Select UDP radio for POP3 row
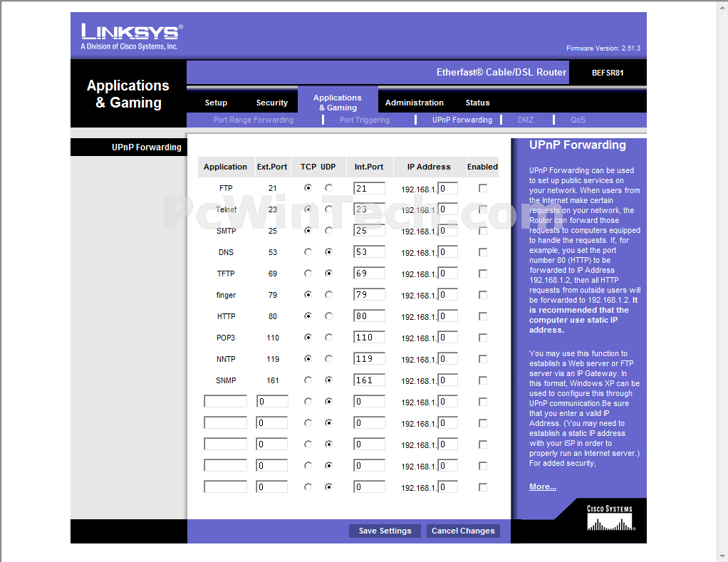Screen dimensions: 728x562 coord(328,338)
